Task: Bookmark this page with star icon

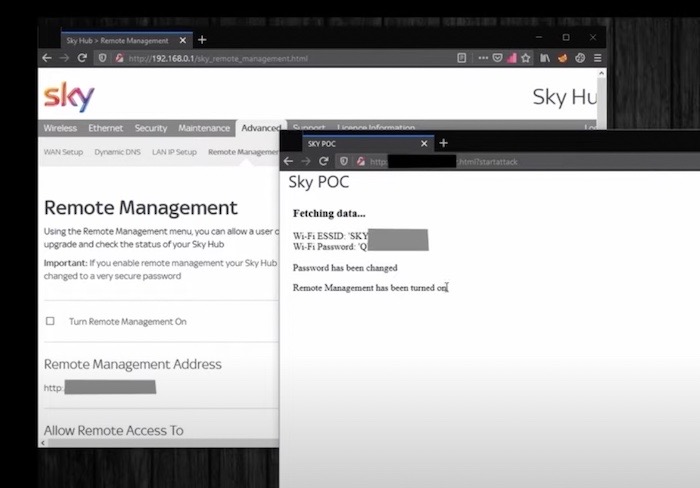Action: (x=526, y=58)
